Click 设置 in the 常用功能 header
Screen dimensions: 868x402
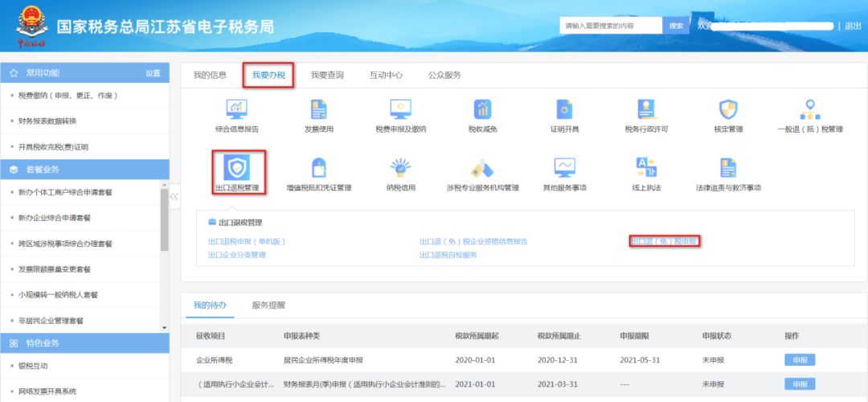pos(153,73)
